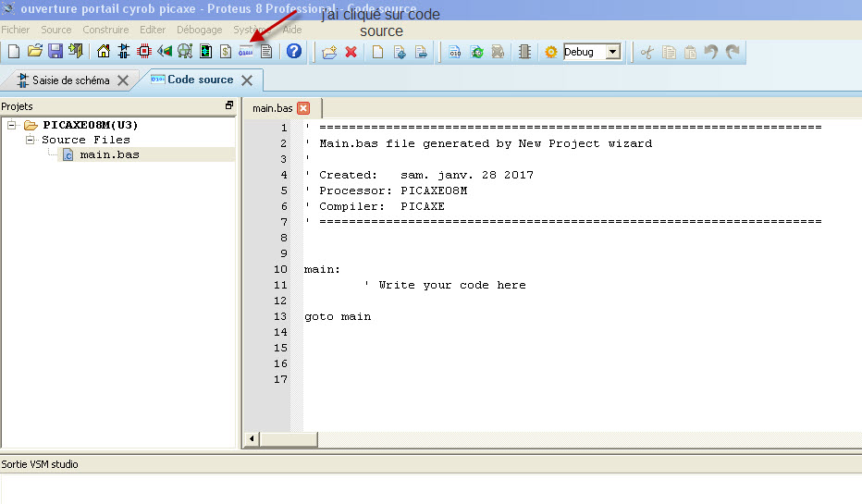Screen dimensions: 862x504
Task: Click the Source Code toolbar icon
Action: [x=246, y=52]
